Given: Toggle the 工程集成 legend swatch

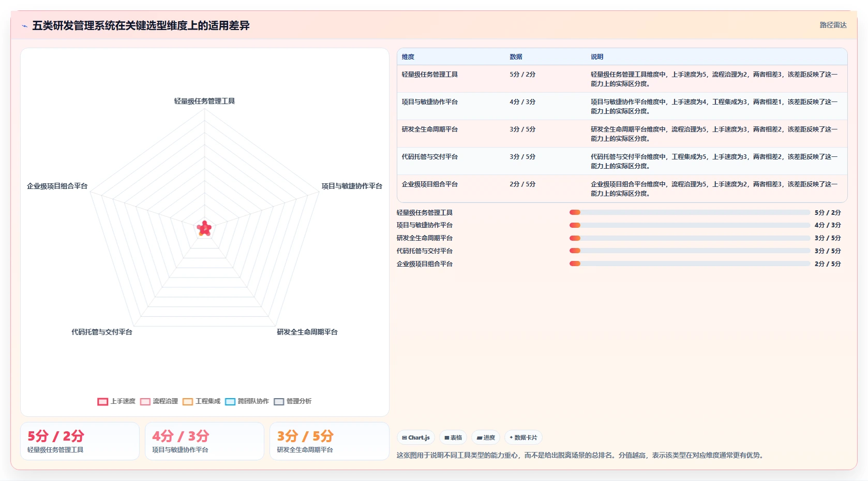Looking at the screenshot, I should click(188, 402).
